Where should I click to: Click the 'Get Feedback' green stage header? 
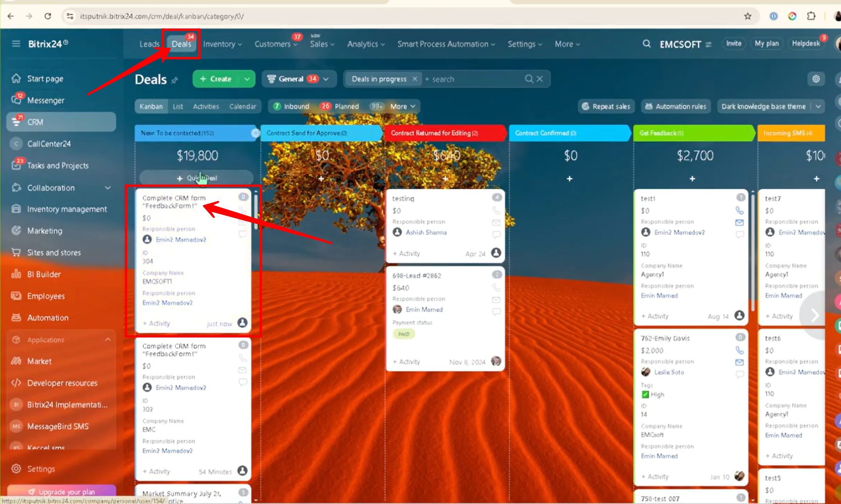693,133
